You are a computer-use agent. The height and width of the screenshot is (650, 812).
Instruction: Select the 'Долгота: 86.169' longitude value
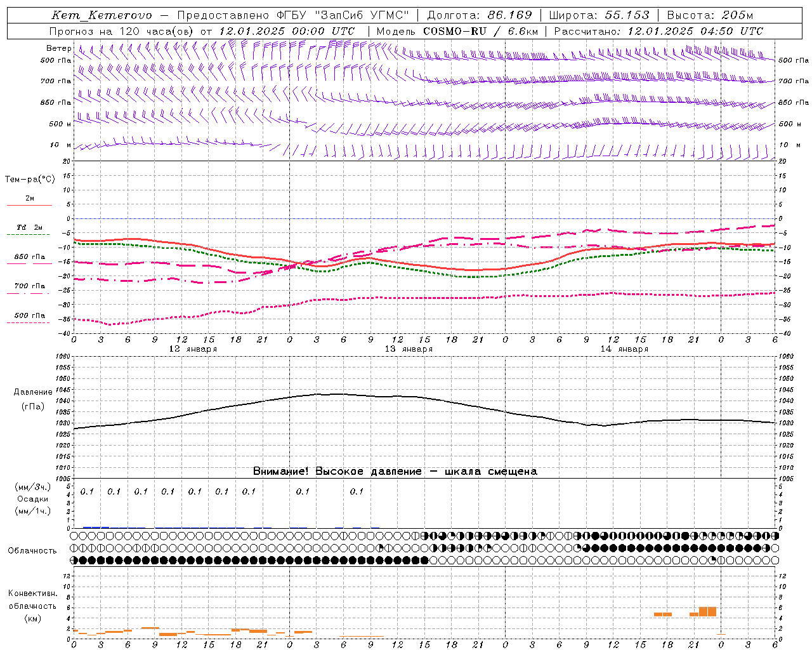479,15
